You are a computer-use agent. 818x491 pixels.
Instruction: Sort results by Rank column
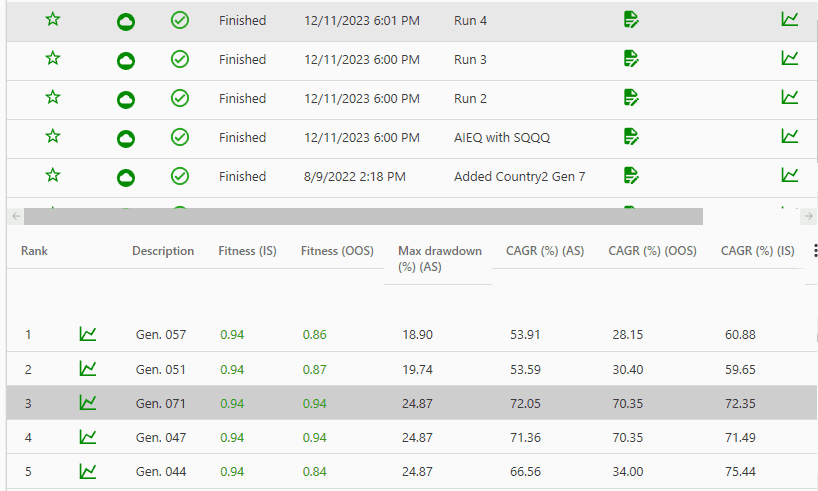point(34,251)
